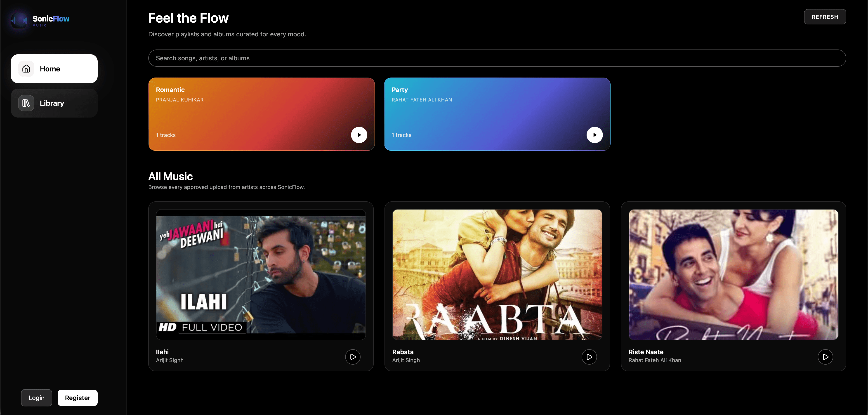The image size is (868, 415).
Task: Play the Romantic playlist
Action: (359, 135)
